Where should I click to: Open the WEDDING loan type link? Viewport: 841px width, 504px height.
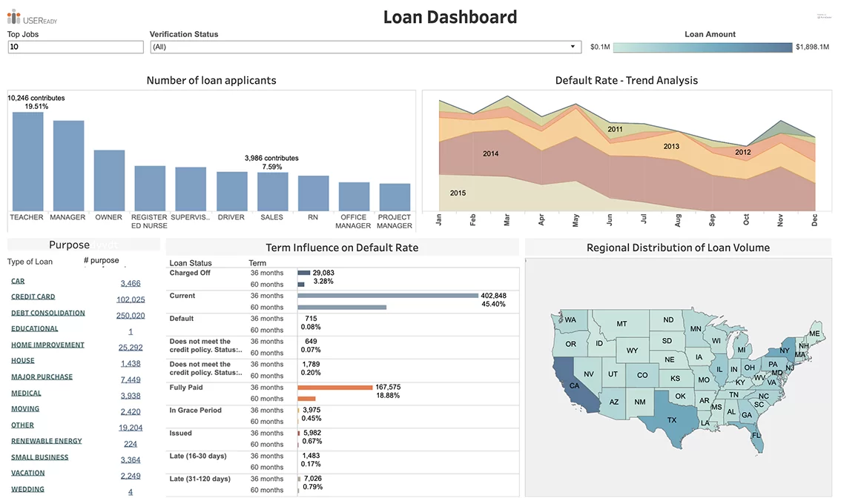tap(27, 489)
